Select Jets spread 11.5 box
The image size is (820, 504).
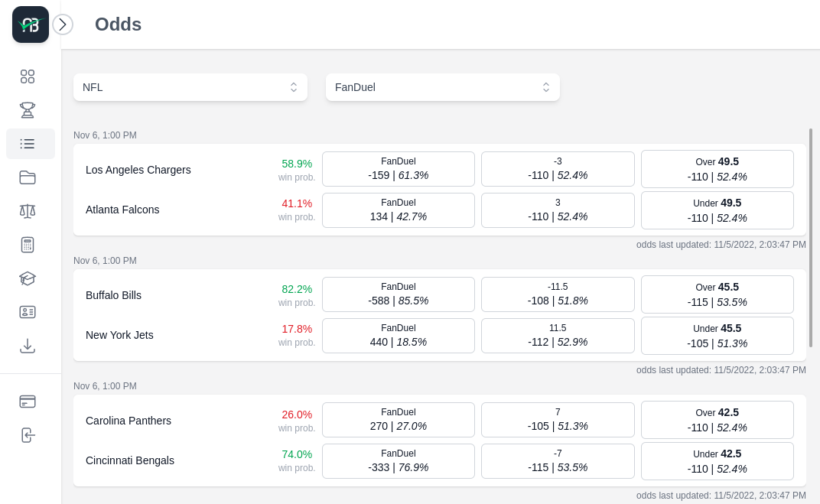(558, 336)
